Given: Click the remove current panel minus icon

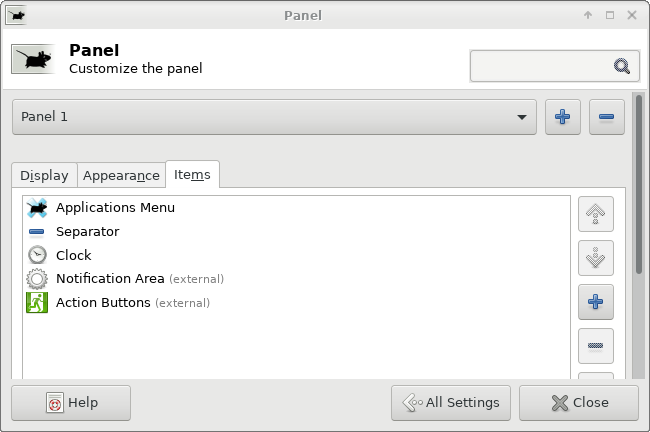Looking at the screenshot, I should (606, 117).
